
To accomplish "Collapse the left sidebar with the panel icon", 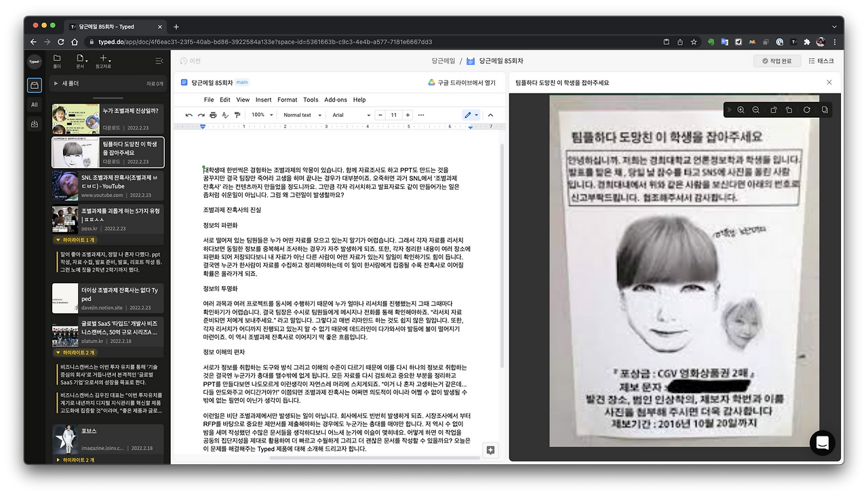I will [159, 61].
